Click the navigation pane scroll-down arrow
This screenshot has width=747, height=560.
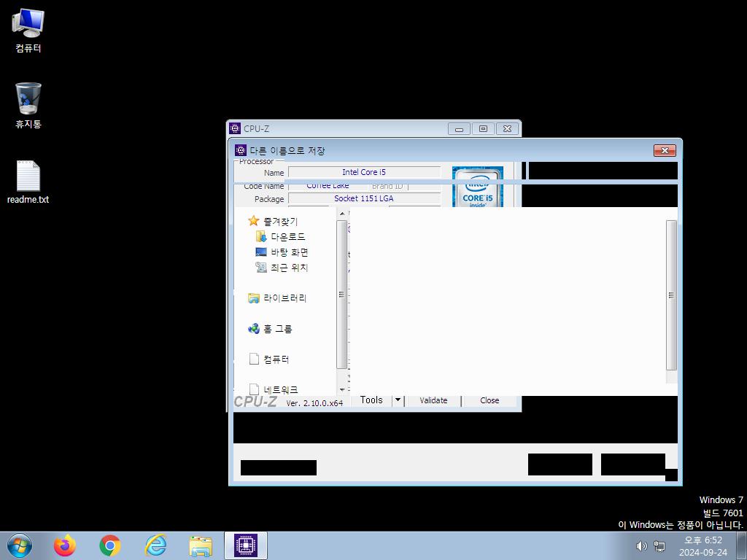pyautogui.click(x=341, y=390)
